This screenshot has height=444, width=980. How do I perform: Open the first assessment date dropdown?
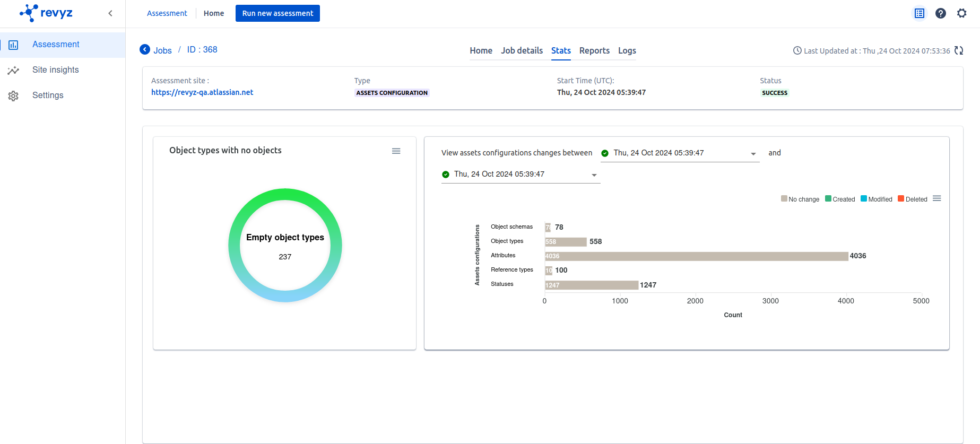[x=680, y=153]
